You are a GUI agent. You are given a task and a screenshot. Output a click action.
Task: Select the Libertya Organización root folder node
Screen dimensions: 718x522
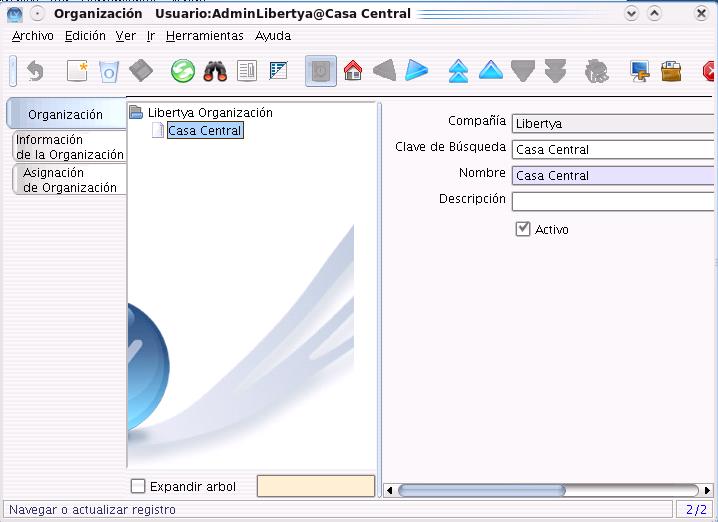coord(209,113)
